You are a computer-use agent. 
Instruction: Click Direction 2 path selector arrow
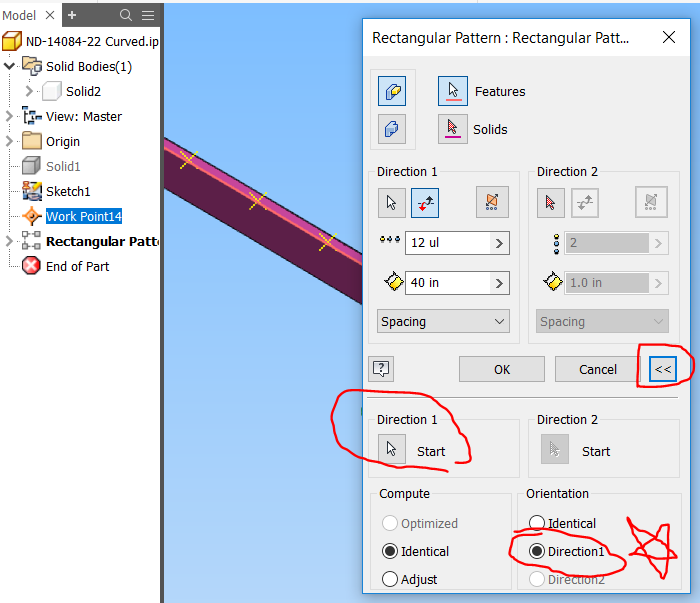tap(550, 203)
